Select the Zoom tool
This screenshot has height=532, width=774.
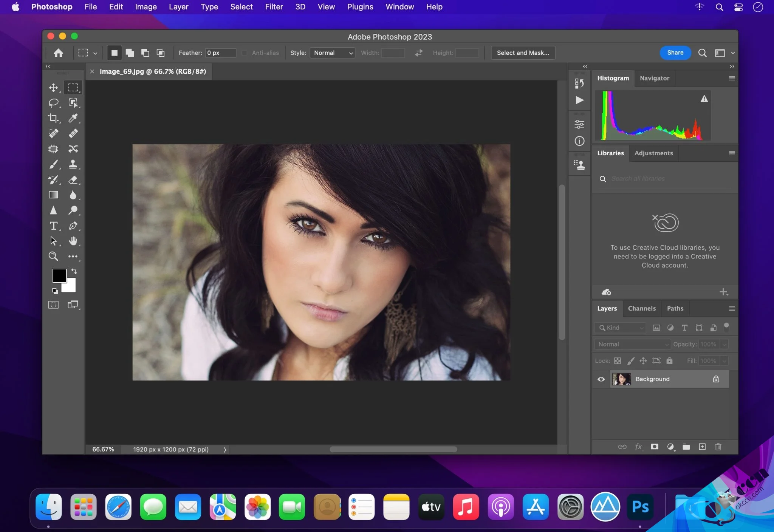click(x=53, y=257)
